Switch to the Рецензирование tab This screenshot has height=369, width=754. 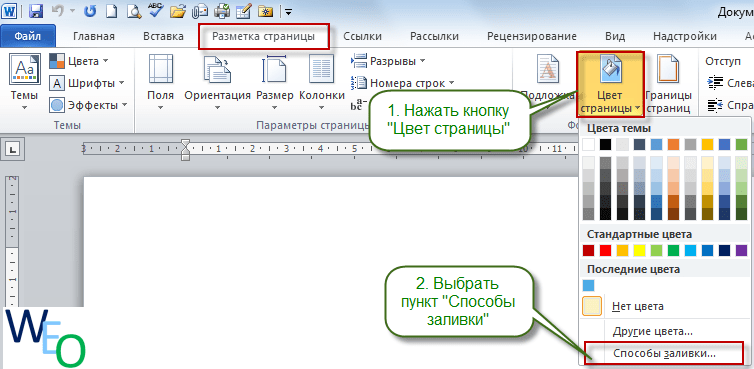531,36
